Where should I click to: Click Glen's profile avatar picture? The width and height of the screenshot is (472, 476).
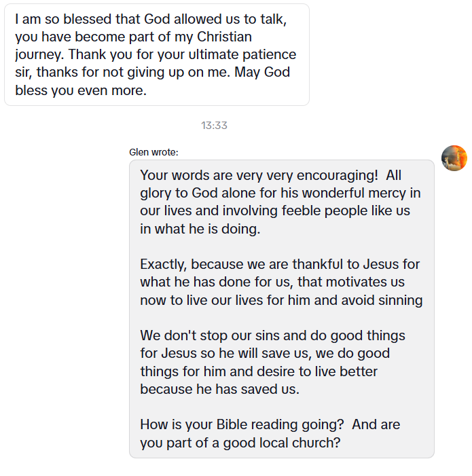[x=454, y=158]
